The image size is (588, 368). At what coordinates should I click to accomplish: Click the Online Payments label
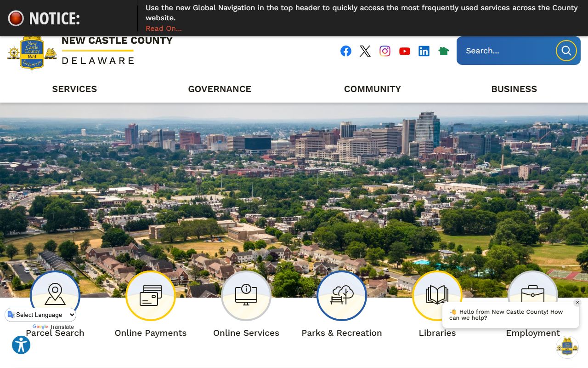point(151,333)
